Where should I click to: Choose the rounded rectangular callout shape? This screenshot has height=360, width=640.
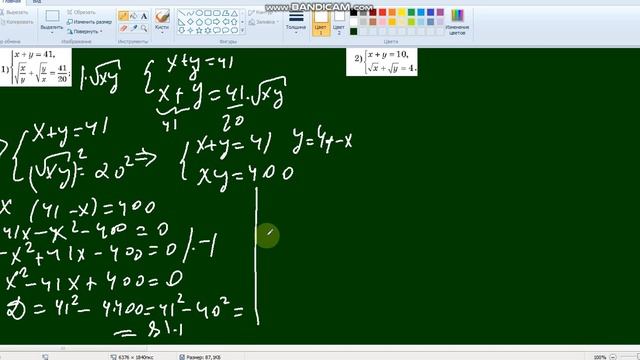[x=217, y=30]
